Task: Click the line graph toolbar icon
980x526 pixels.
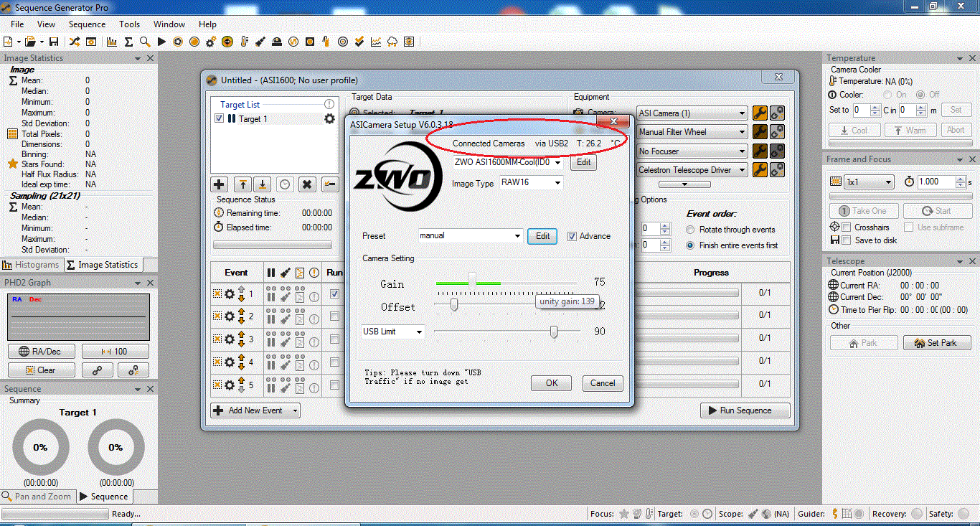Action: point(376,42)
